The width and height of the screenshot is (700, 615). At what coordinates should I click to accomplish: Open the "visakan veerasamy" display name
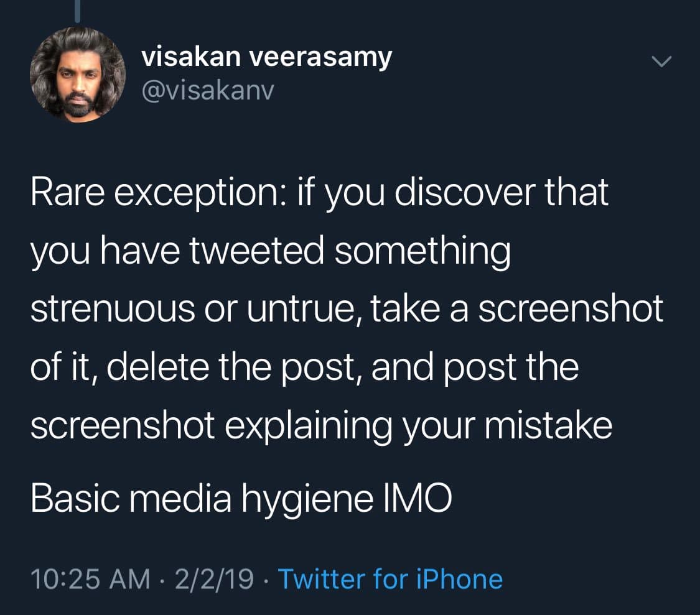point(266,58)
